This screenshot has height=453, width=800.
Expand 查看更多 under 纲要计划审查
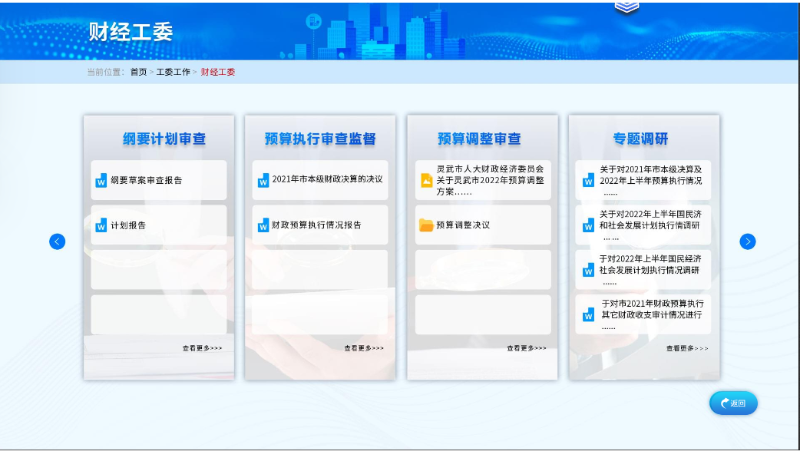click(x=202, y=348)
